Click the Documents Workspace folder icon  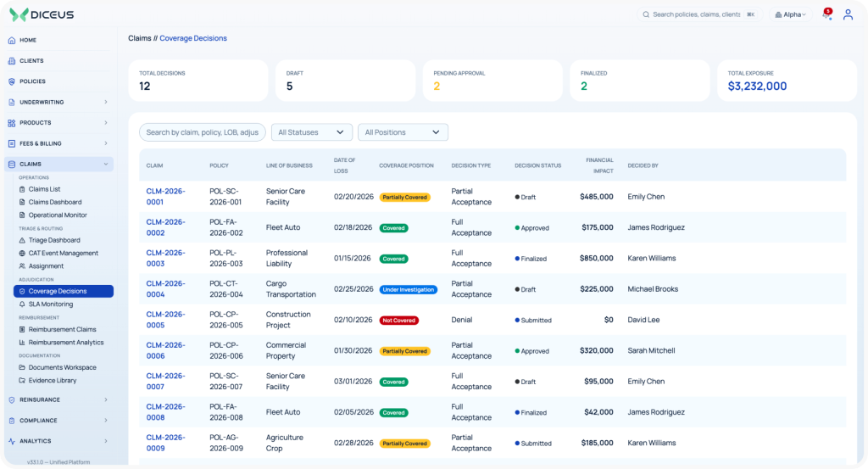pos(22,368)
